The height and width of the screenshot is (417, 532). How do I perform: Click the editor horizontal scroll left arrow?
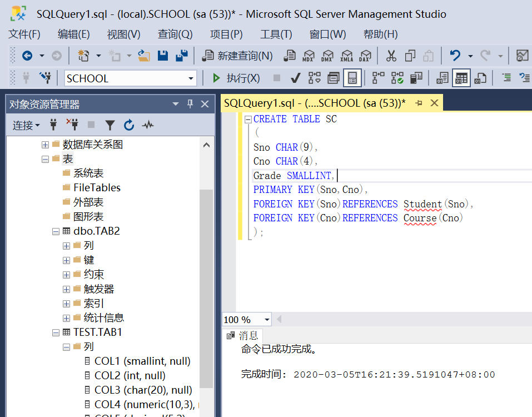[279, 319]
